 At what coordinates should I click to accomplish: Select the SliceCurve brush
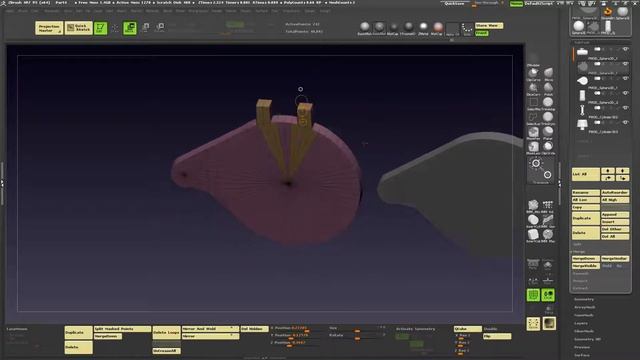pyautogui.click(x=533, y=89)
